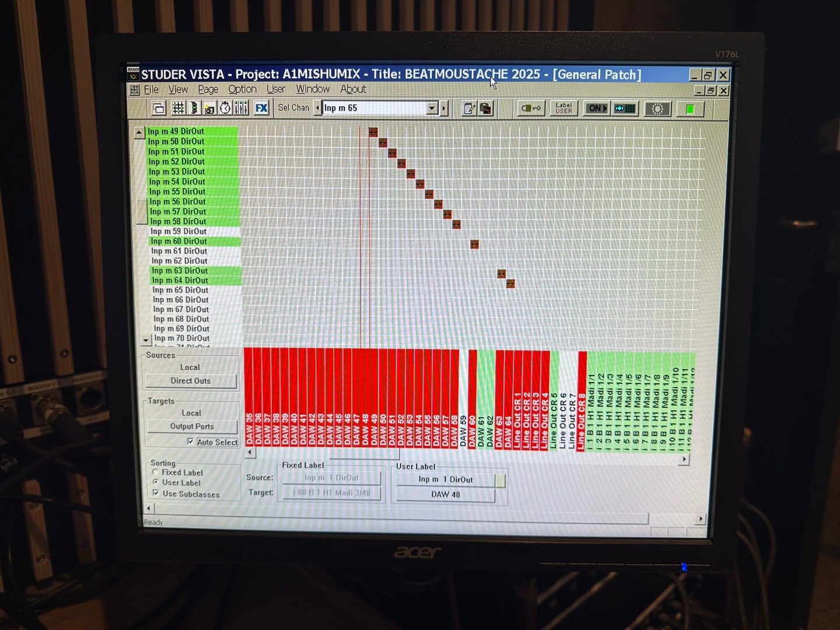Select the Line Out CR 6 target column

click(563, 401)
